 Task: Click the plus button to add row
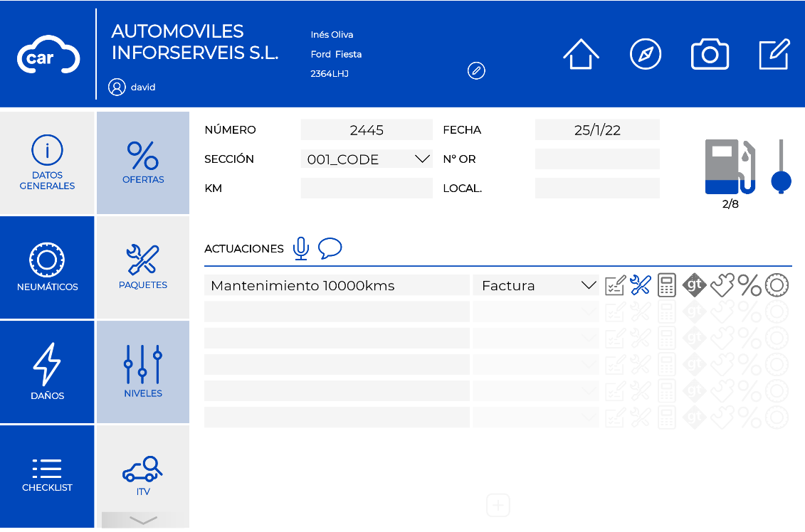pyautogui.click(x=498, y=505)
